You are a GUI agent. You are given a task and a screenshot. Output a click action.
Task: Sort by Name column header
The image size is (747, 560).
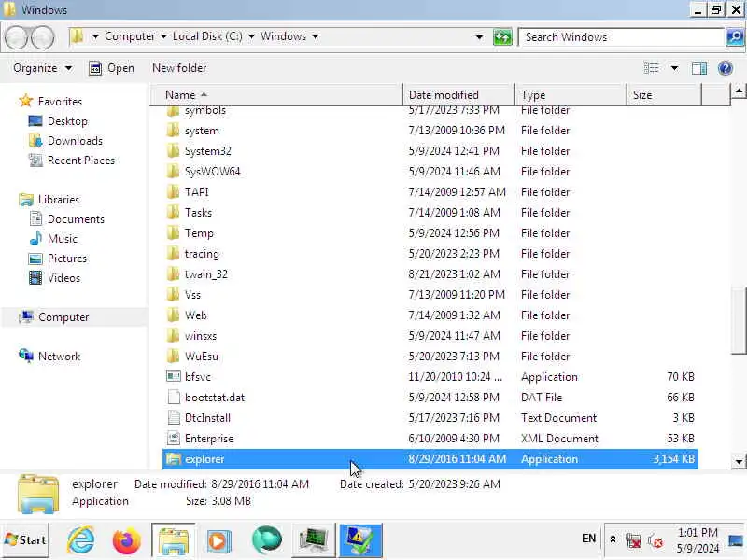coord(276,95)
